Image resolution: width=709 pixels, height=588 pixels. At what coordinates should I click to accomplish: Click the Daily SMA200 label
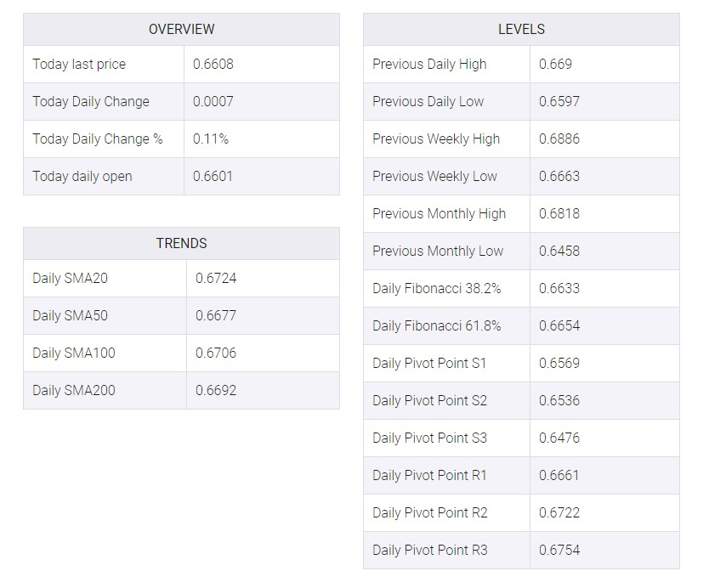(74, 391)
